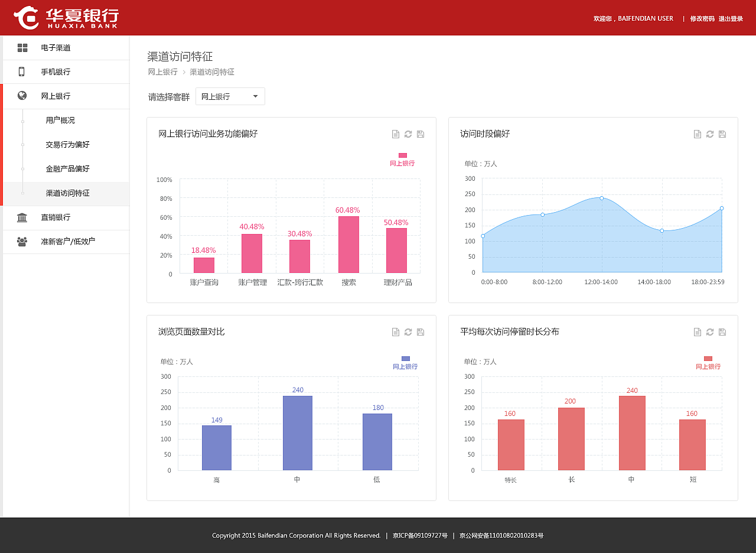Screen dimensions: 756x553
Task: Select 用户概况 submenu item
Action: click(x=60, y=121)
